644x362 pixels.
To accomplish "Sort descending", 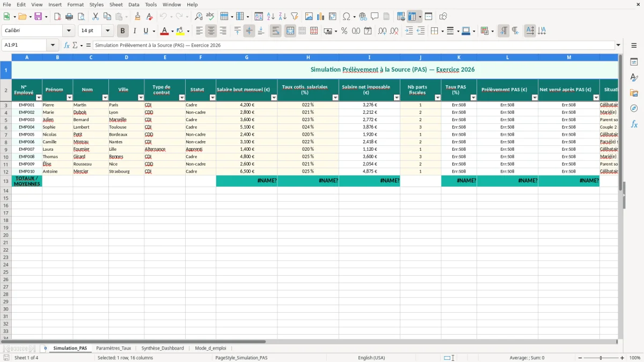I will coord(283,17).
